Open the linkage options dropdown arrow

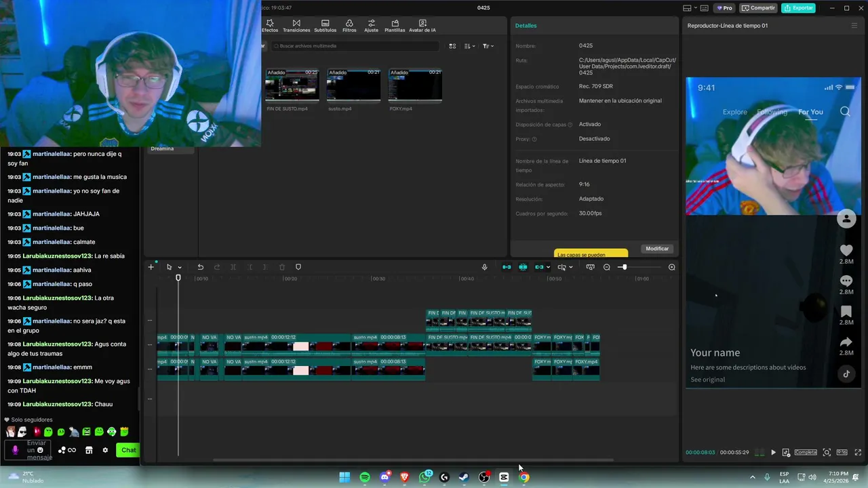coord(548,268)
